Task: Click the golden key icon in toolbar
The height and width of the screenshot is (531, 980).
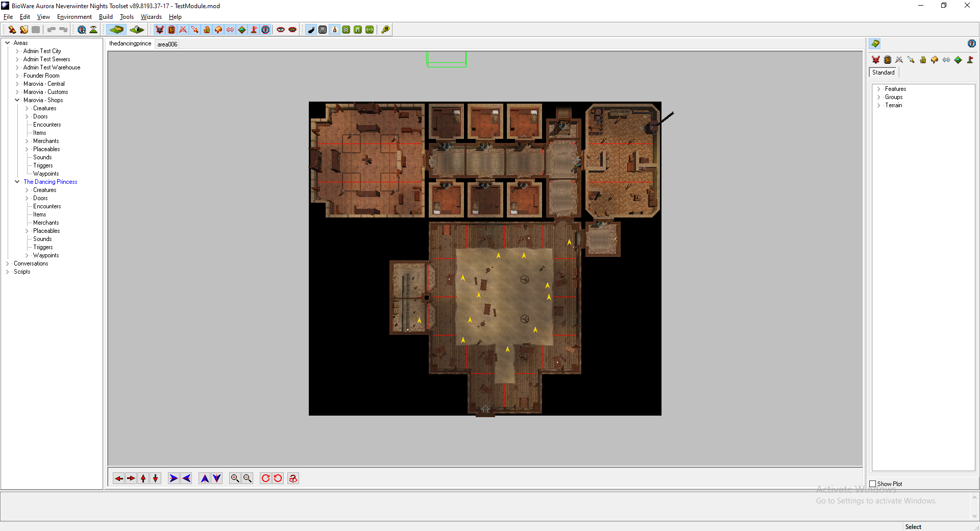Action: (x=385, y=30)
